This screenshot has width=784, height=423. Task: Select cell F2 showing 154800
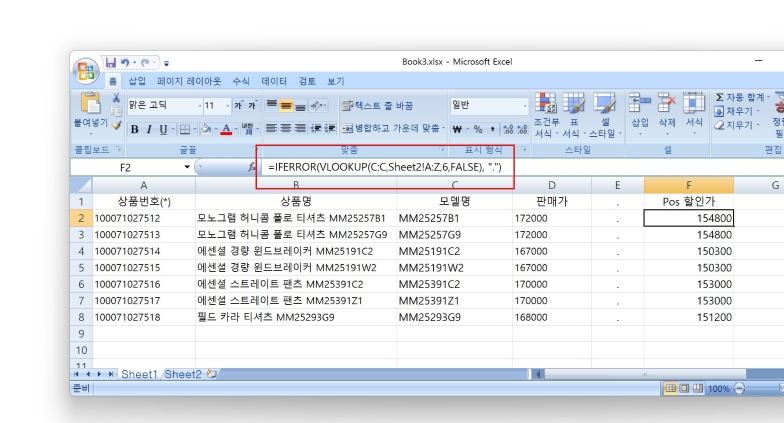[x=688, y=218]
